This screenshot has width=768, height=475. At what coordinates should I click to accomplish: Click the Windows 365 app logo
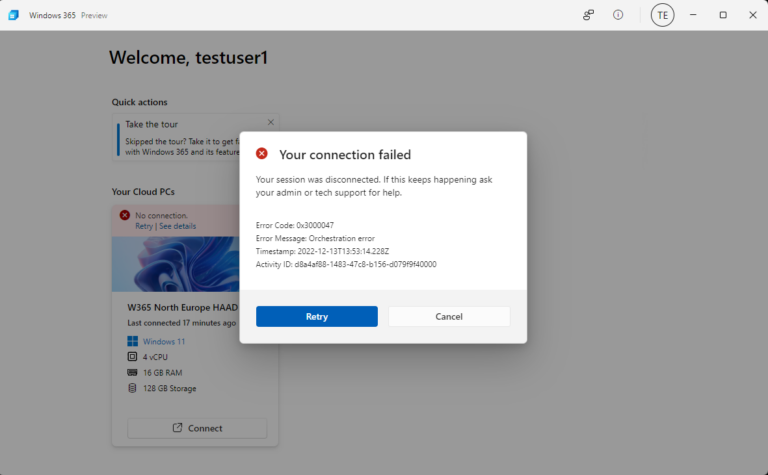click(x=14, y=15)
